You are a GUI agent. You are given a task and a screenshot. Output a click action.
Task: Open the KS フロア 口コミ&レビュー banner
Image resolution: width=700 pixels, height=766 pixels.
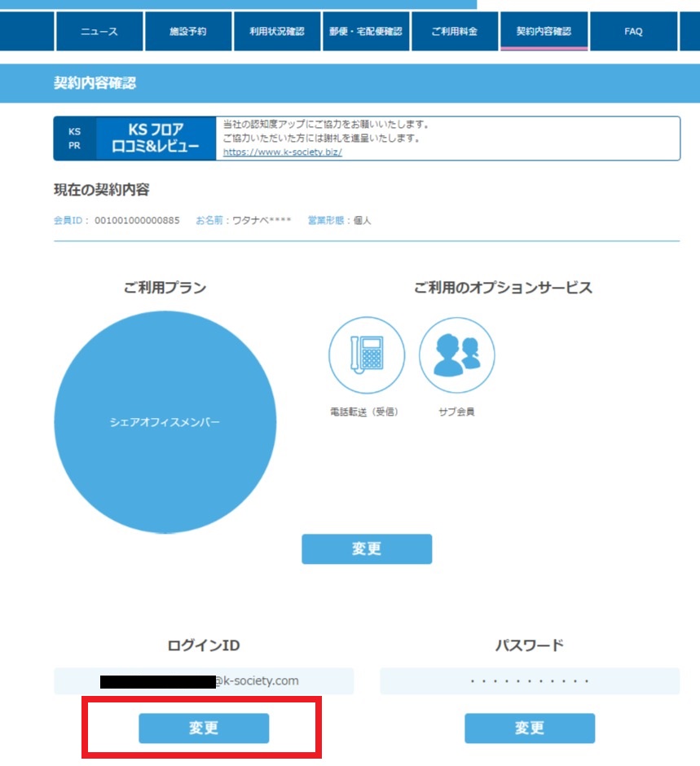[156, 139]
